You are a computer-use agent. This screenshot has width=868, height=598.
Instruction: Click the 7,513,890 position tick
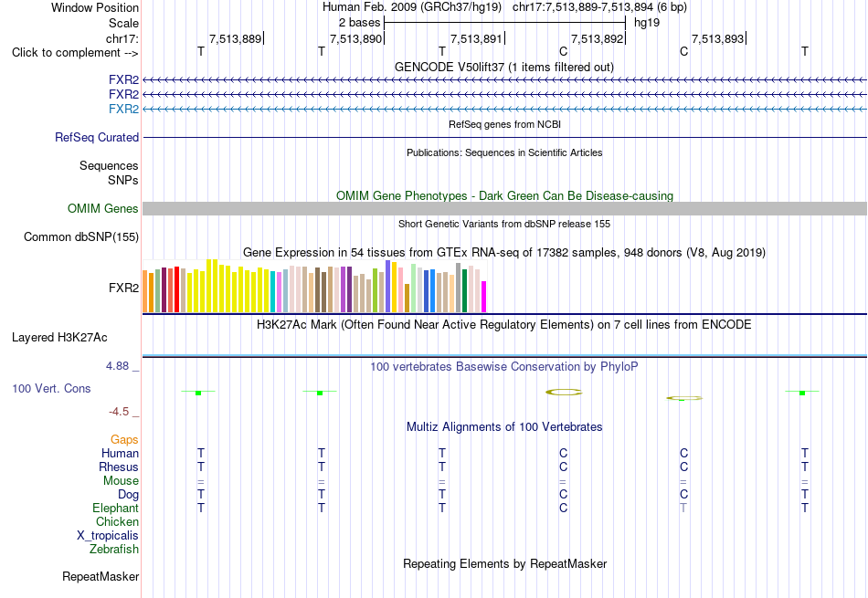coord(356,38)
